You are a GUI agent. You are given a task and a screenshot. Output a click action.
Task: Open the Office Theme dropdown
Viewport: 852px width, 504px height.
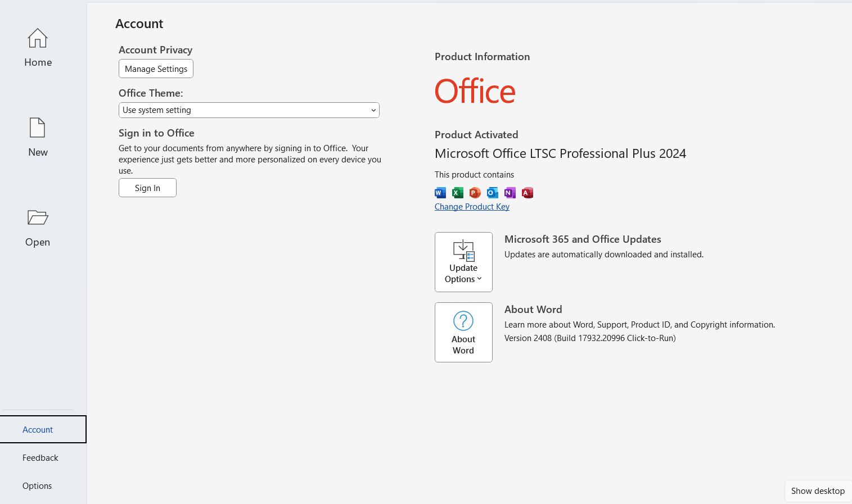249,110
